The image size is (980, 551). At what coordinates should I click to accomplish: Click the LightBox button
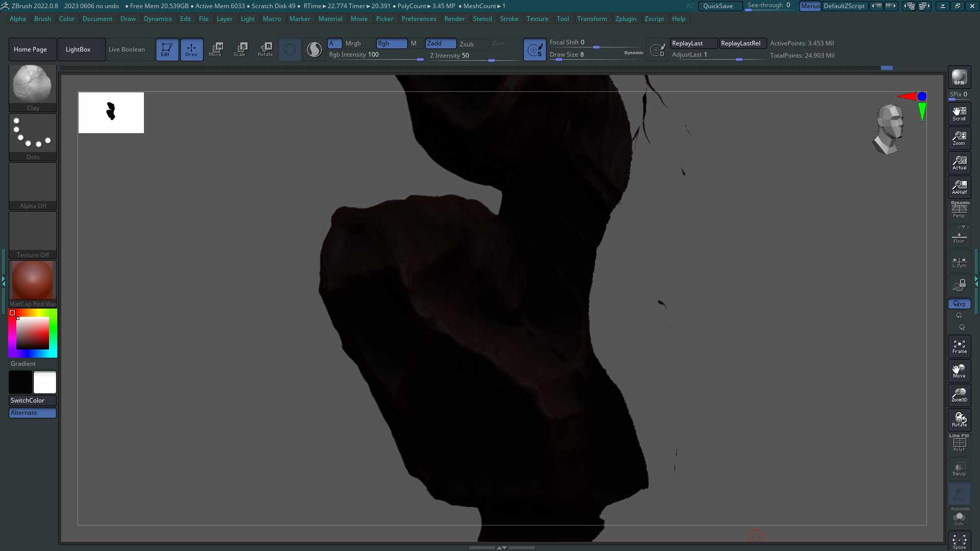78,49
